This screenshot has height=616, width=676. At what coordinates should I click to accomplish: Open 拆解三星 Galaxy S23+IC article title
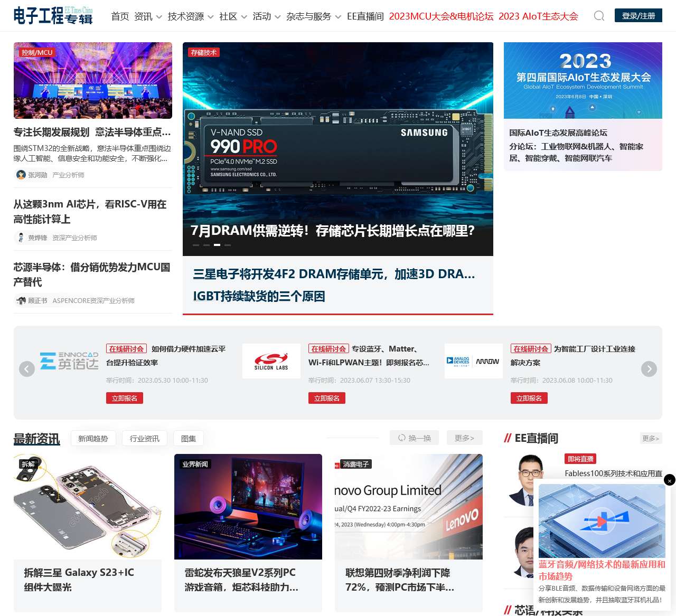click(x=79, y=580)
